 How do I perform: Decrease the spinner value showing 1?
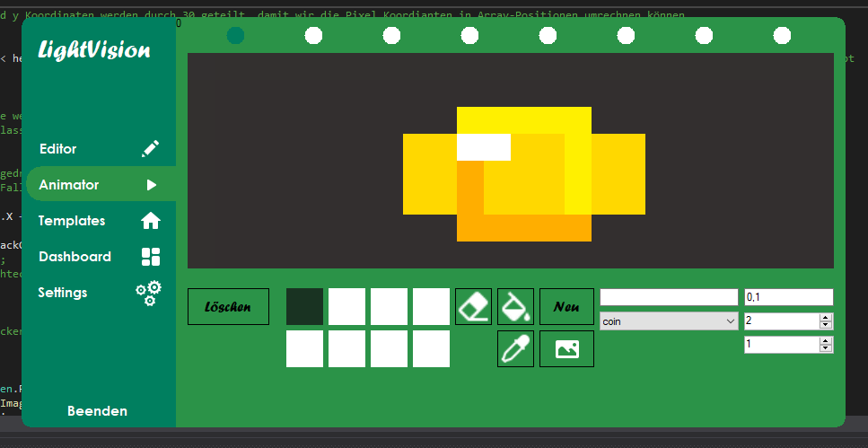[x=826, y=349]
